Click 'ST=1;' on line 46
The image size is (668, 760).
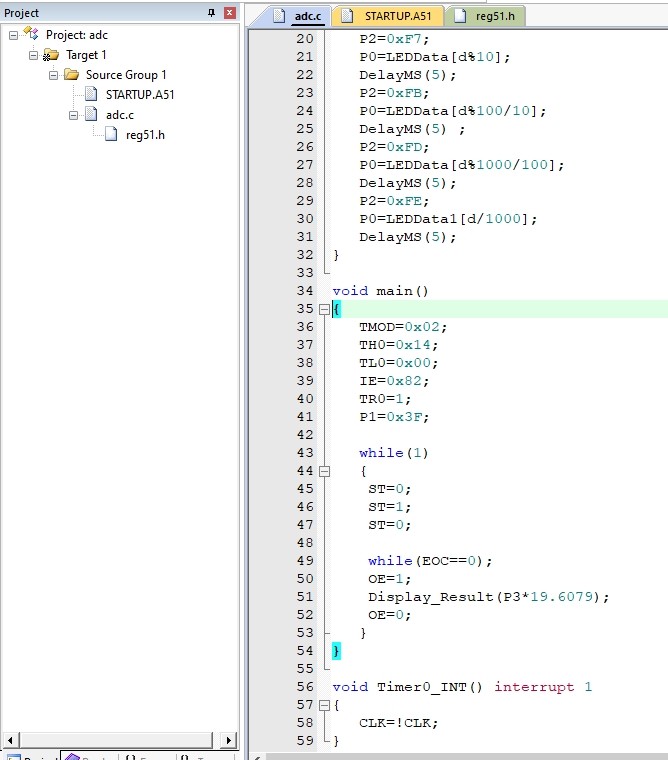click(x=389, y=507)
